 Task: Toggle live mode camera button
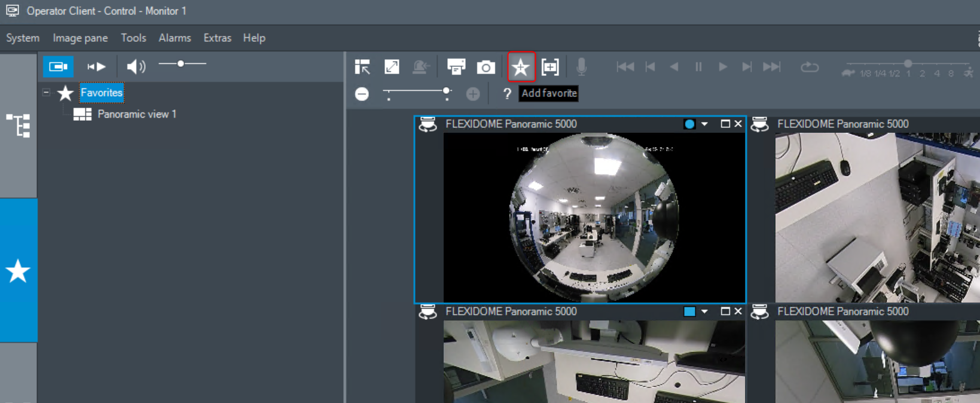click(58, 66)
